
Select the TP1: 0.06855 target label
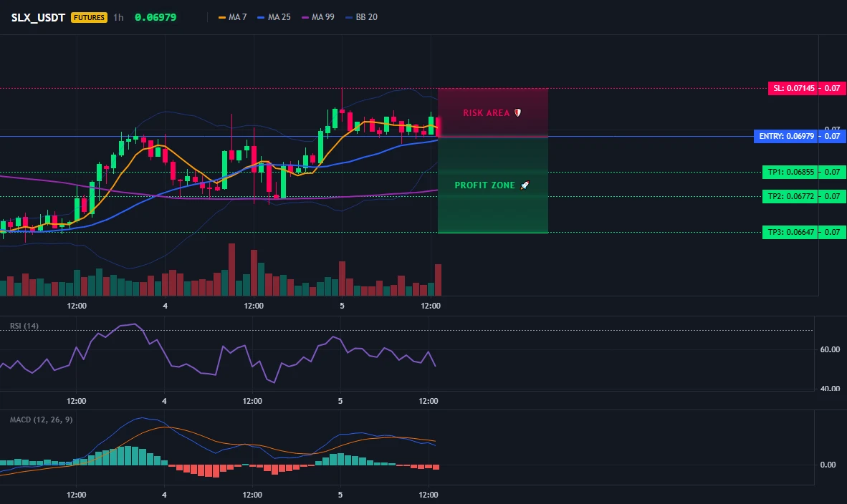pyautogui.click(x=791, y=172)
